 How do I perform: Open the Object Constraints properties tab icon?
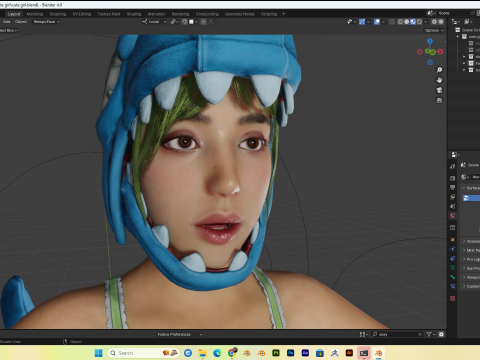[452, 258]
